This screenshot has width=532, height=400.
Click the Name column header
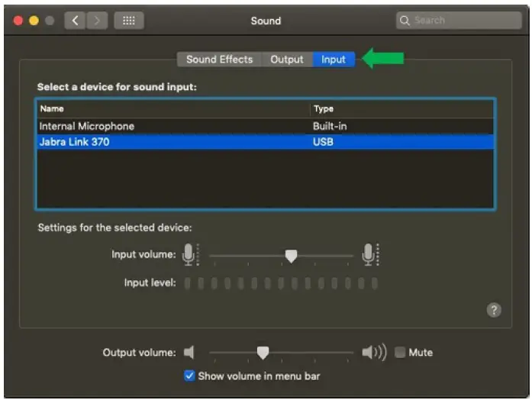pos(173,109)
